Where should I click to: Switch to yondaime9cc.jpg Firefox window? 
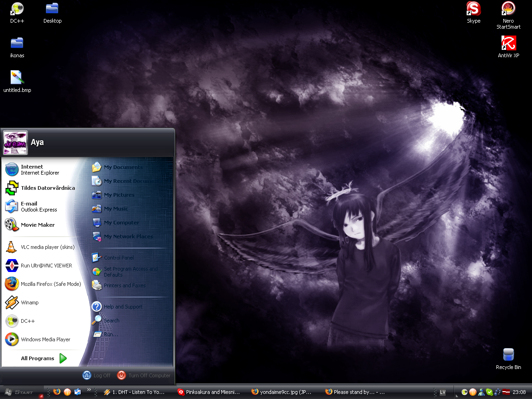[x=282, y=392]
